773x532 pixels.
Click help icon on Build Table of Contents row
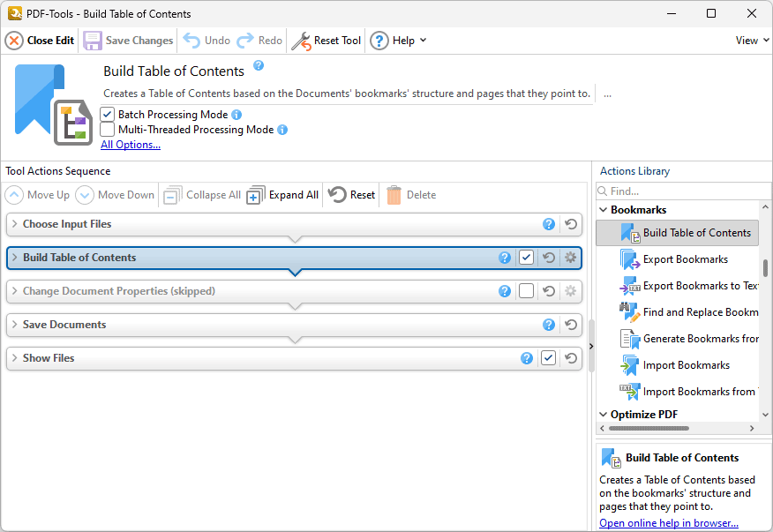click(x=505, y=258)
